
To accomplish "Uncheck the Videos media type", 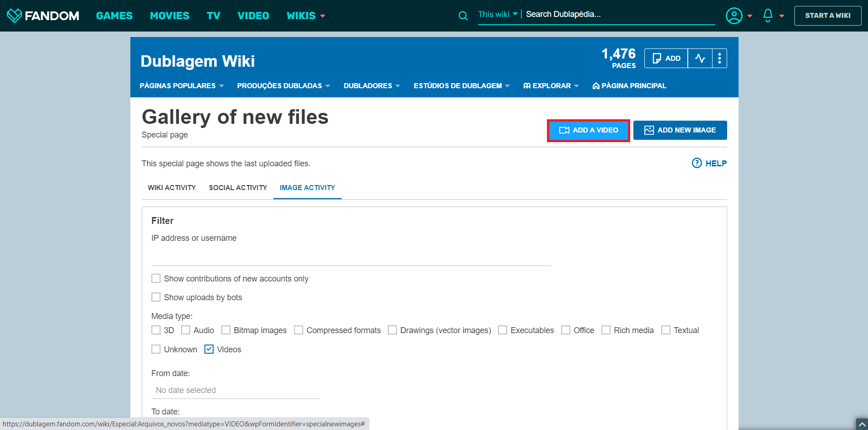I will coord(209,349).
